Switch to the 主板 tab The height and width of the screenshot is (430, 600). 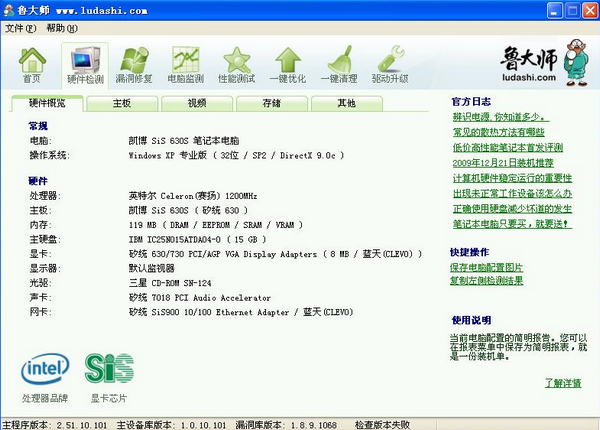click(122, 103)
